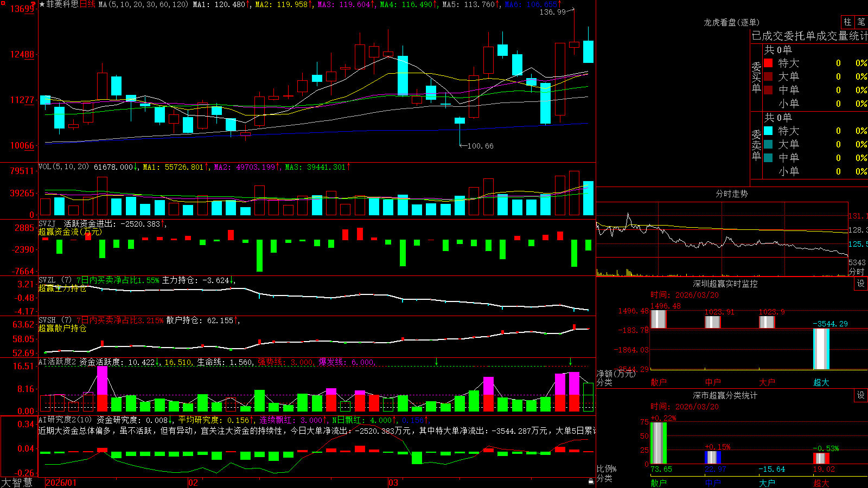Click the 超大 net amount bar showing -3544.29
Screen dimensions: 868x488
821,349
